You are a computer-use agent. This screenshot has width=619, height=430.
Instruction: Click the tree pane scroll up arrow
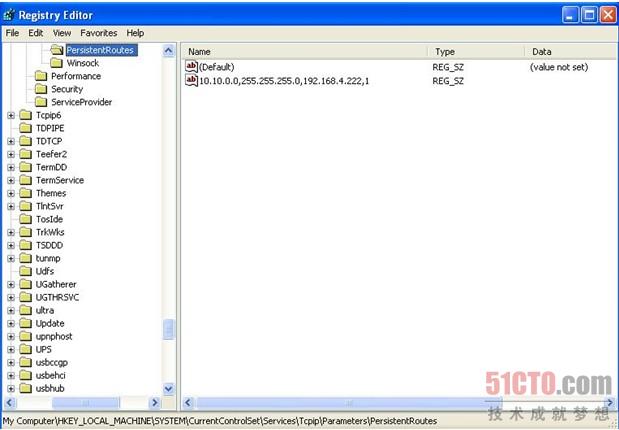click(x=169, y=51)
